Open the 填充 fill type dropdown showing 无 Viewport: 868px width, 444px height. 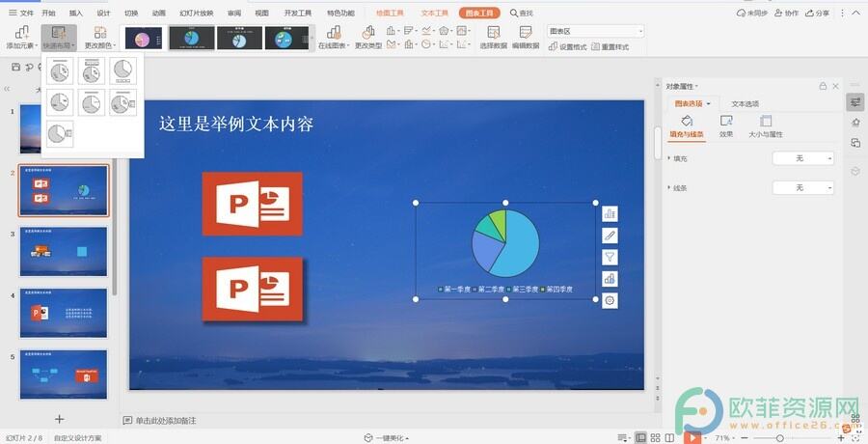[x=802, y=158]
